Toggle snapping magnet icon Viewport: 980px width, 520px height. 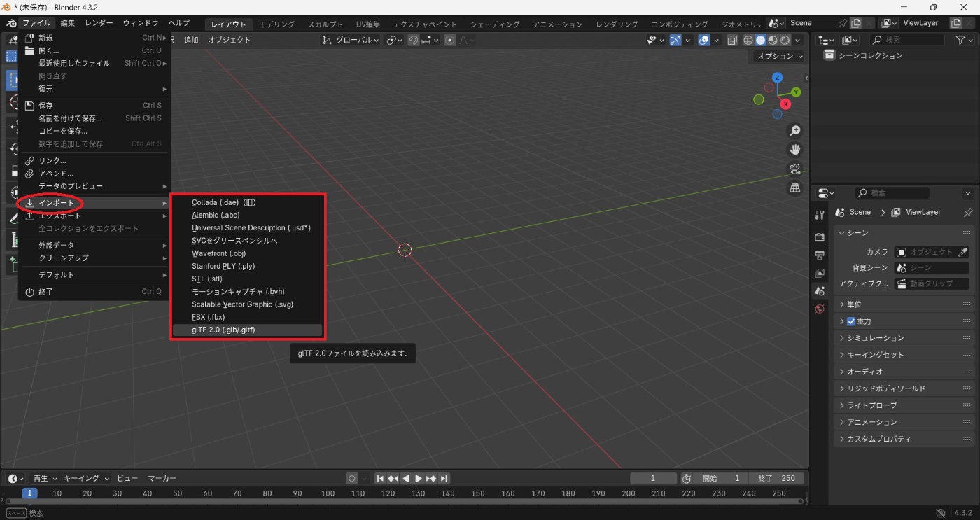[413, 41]
